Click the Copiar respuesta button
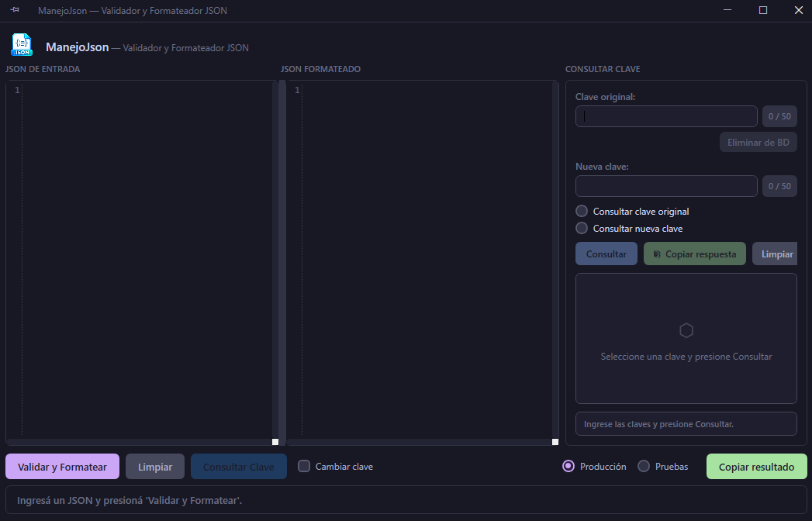 (694, 254)
